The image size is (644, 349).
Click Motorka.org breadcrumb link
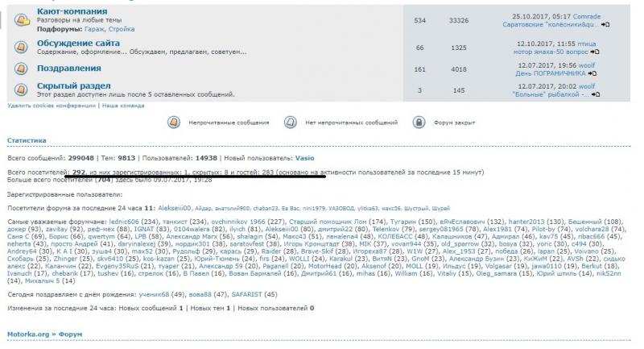click(30, 331)
